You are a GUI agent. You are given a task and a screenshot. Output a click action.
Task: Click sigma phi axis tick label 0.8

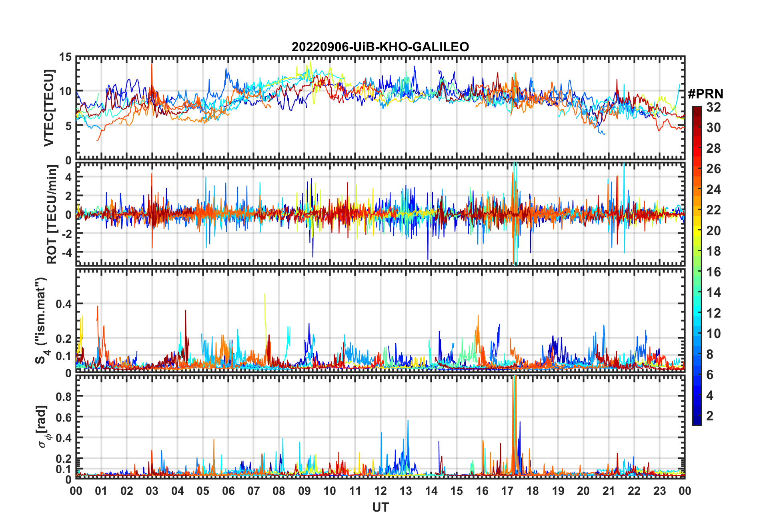coord(64,396)
